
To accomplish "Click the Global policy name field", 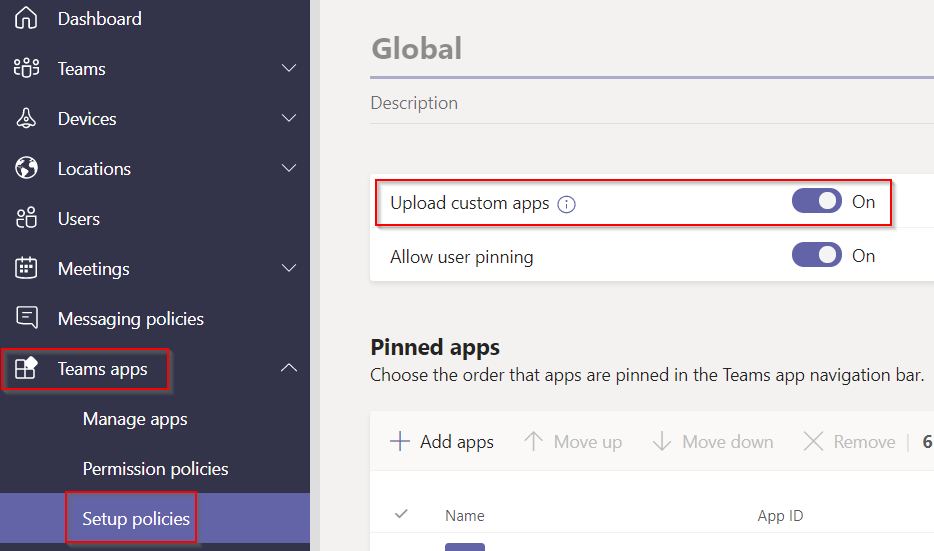I will [652, 49].
